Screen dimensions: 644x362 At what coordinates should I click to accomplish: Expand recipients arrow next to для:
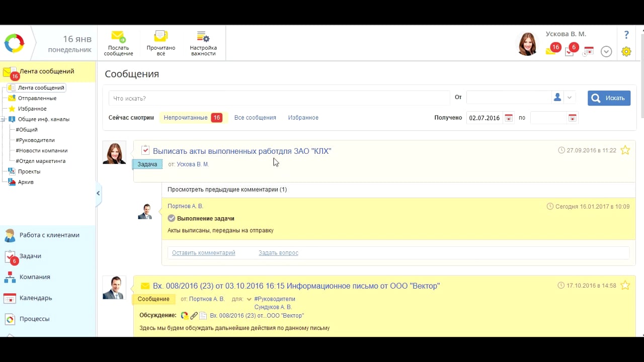click(x=249, y=299)
